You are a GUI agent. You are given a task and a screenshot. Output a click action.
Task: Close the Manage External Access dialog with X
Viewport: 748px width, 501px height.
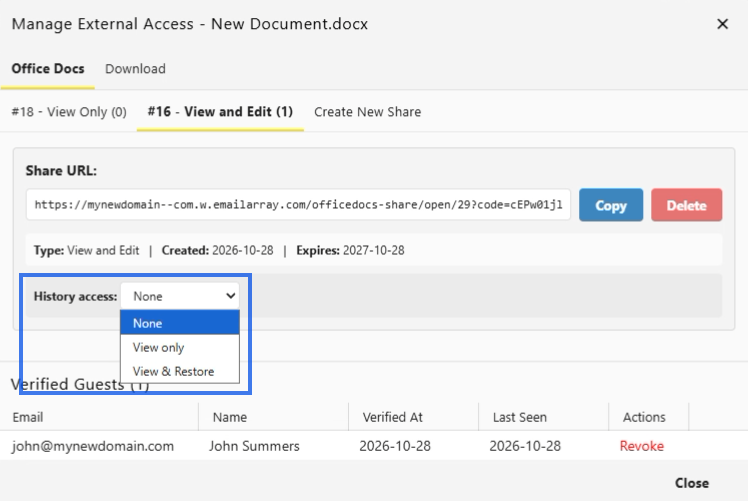(x=722, y=24)
